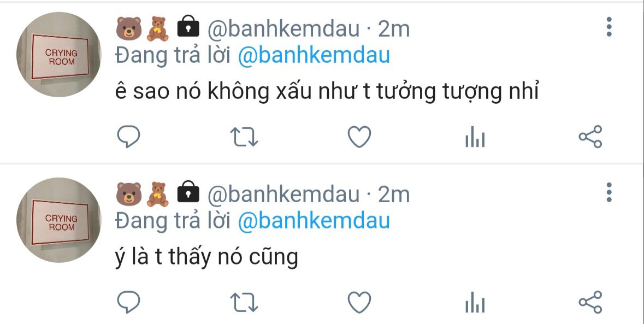Retweet the first tweet about 'tưởng tượng'
Viewport: 644px width, 324px height.
point(244,137)
